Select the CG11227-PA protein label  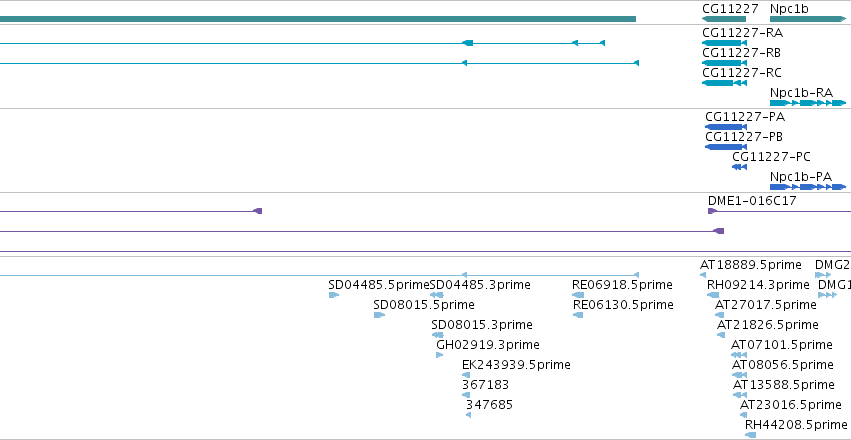click(745, 117)
